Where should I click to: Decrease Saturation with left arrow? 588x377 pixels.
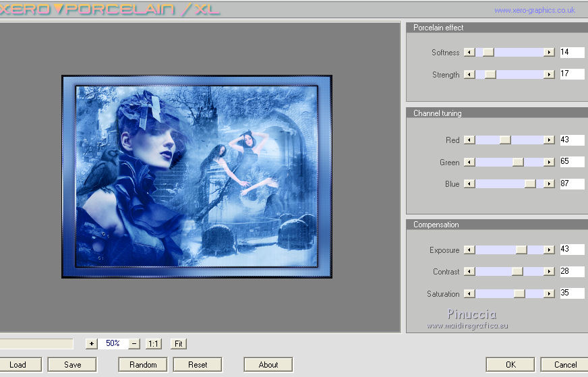pos(469,294)
